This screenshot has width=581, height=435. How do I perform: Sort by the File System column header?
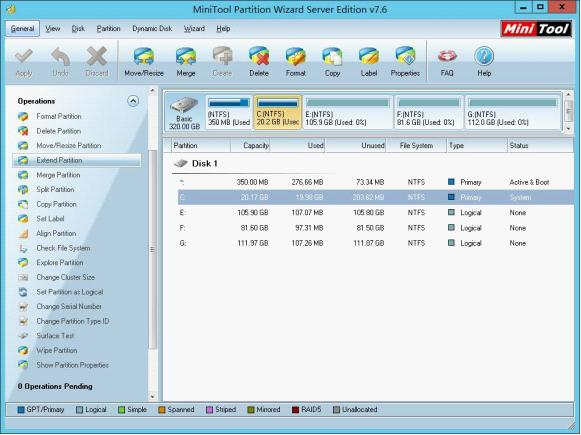pyautogui.click(x=416, y=146)
